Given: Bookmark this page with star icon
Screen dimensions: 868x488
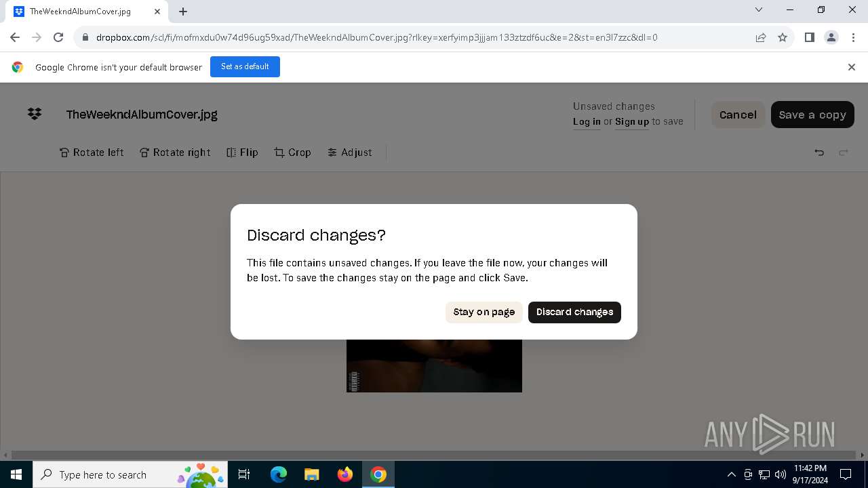Looking at the screenshot, I should point(783,37).
